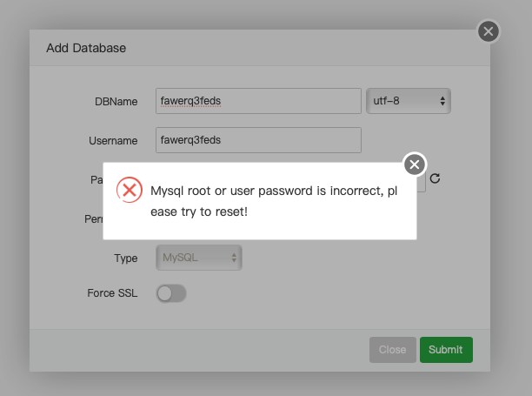Screen dimensions: 532x396
Task: Click the red error circle icon
Action: pyautogui.click(x=130, y=189)
